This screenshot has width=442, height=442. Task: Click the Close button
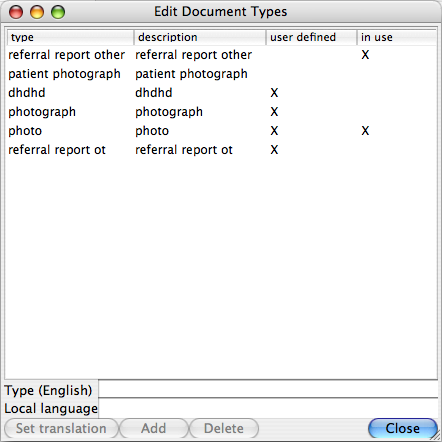point(403,428)
